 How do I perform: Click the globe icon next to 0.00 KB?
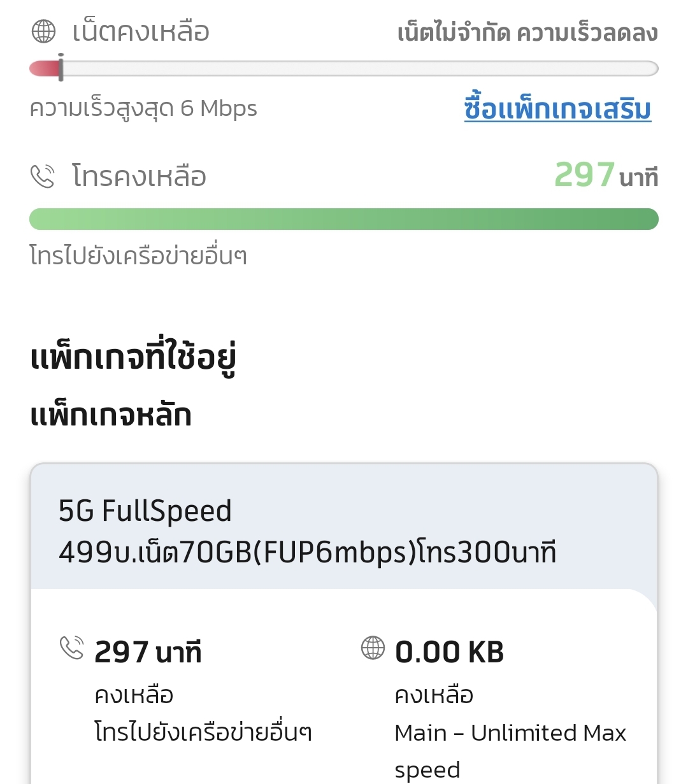(x=373, y=648)
